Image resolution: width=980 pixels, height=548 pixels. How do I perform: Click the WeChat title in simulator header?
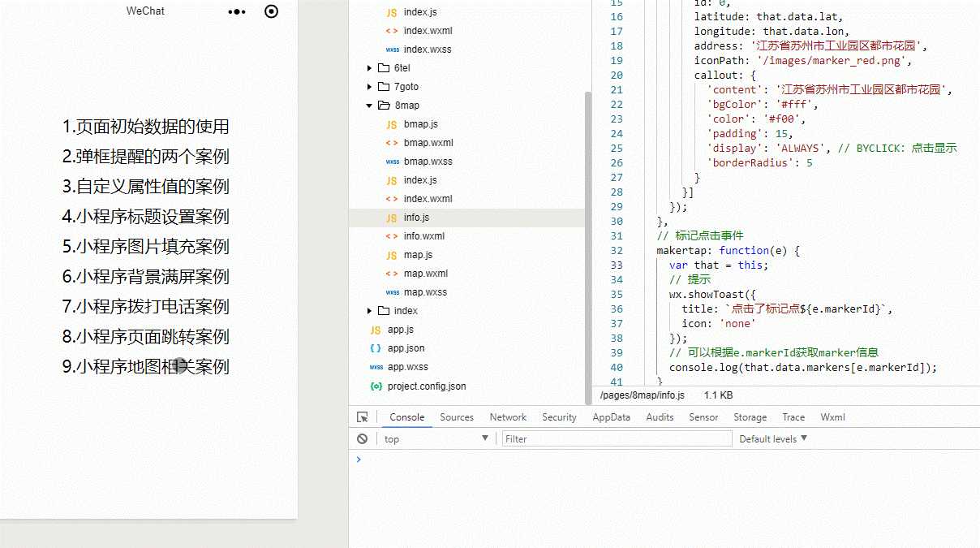point(145,11)
